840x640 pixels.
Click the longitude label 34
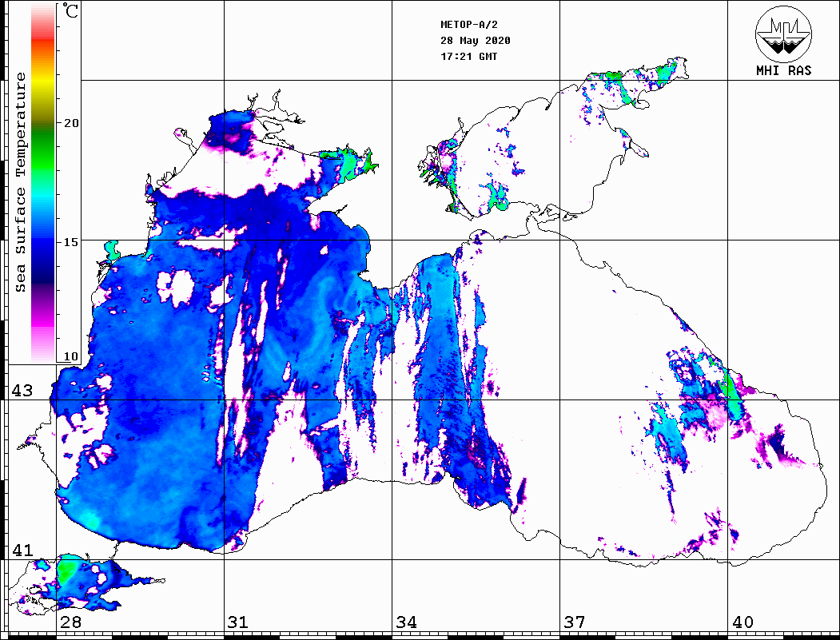click(406, 622)
